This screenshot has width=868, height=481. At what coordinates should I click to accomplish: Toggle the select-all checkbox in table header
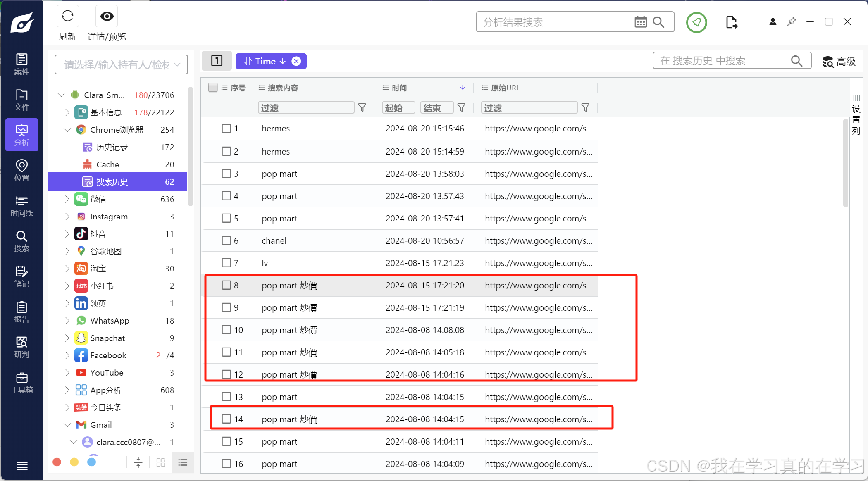[x=213, y=88]
